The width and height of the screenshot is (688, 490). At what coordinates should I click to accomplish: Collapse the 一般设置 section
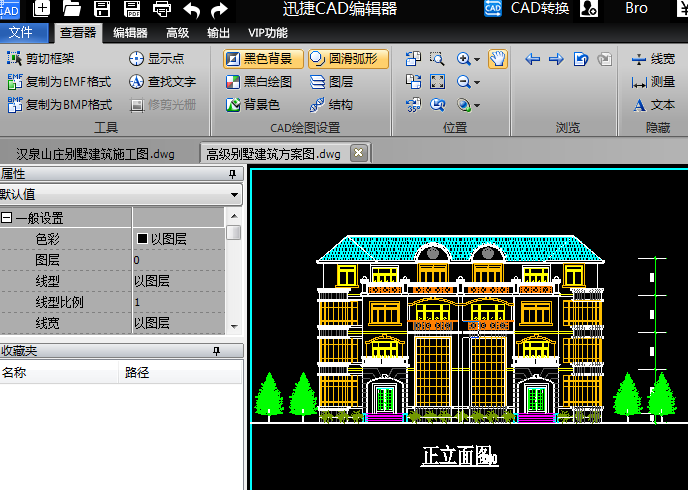coord(7,218)
